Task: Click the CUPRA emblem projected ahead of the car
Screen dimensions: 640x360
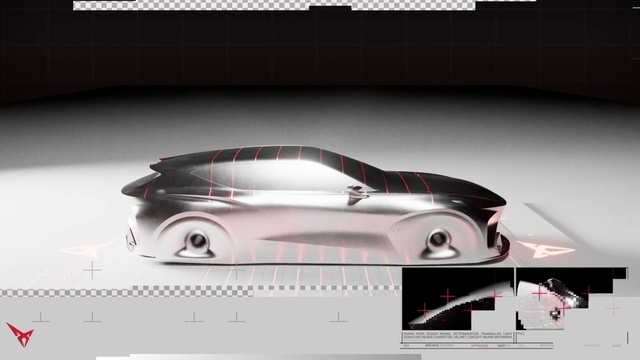Action: 546,249
